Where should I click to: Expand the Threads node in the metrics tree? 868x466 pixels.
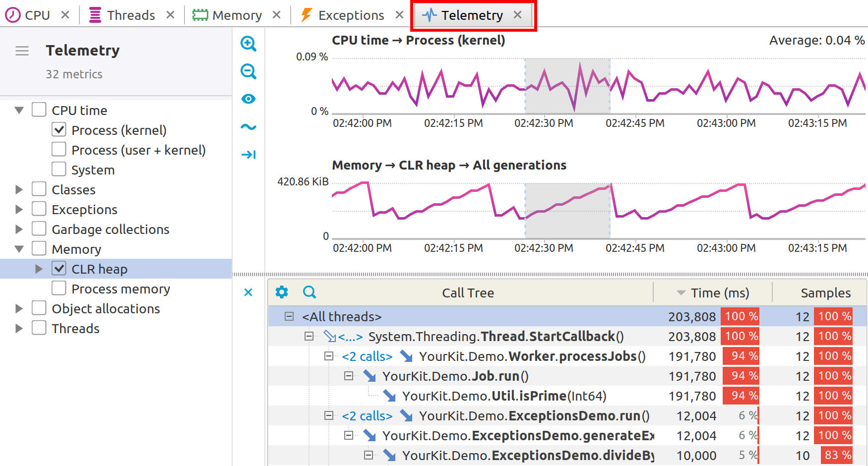19,328
